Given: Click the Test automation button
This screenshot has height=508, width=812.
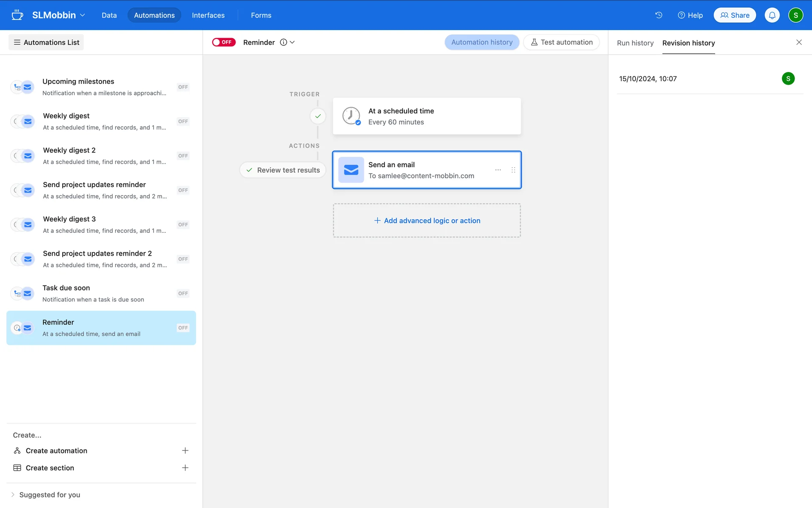Looking at the screenshot, I should pos(561,42).
